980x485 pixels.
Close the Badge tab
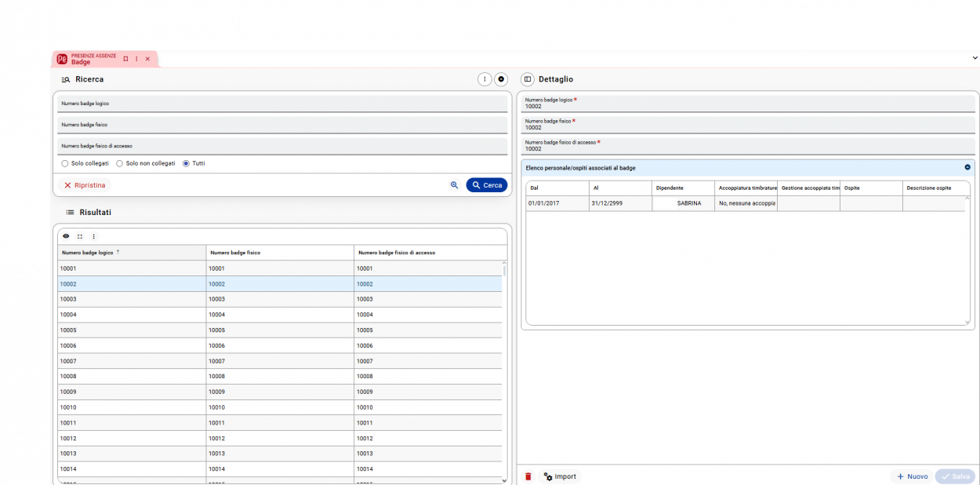[147, 59]
